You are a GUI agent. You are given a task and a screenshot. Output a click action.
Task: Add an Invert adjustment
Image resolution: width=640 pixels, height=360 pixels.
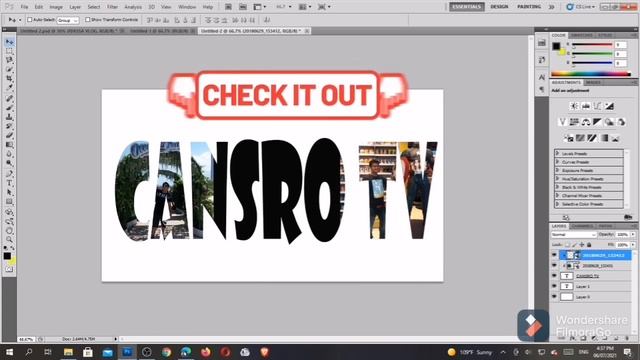point(569,138)
